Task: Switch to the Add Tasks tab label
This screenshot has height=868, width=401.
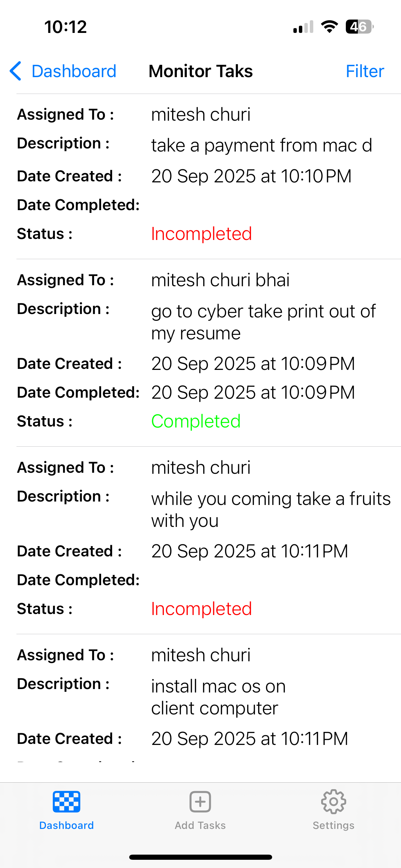Action: (200, 825)
